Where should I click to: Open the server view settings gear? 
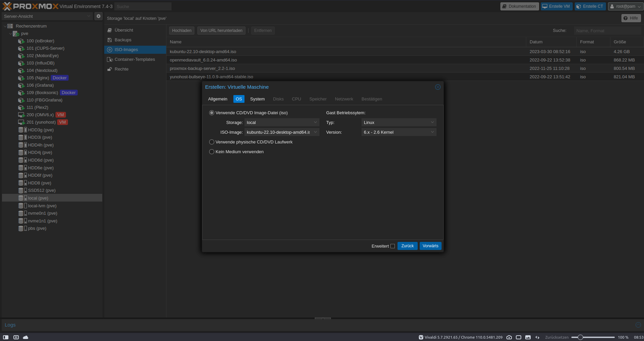tap(98, 16)
